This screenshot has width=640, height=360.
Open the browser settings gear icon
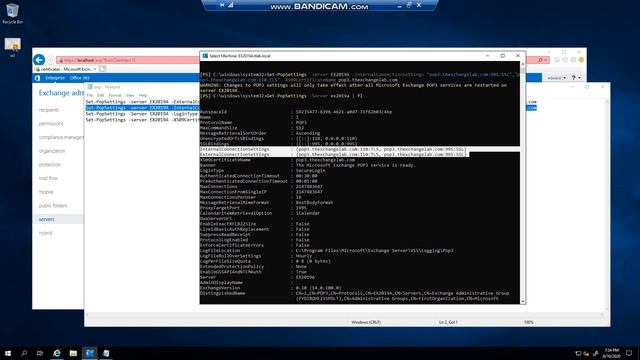click(573, 60)
